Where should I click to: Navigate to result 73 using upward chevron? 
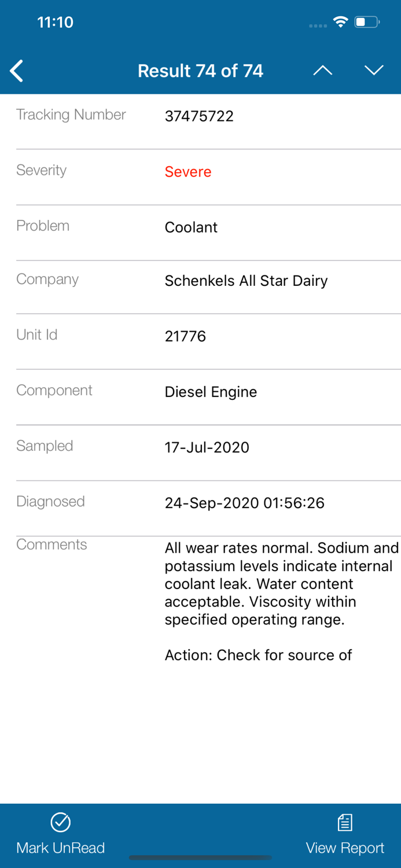click(x=323, y=70)
